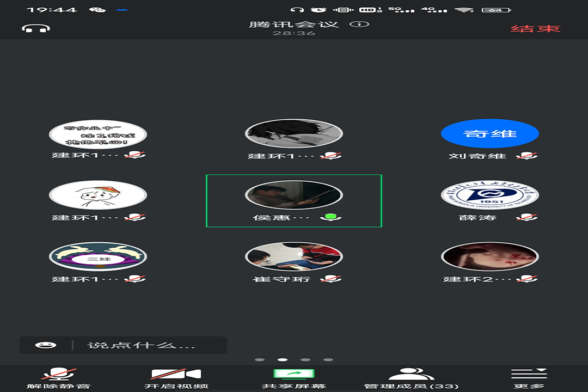
Task: Tap the muted mic icon next to 刘奇维
Action: (526, 156)
